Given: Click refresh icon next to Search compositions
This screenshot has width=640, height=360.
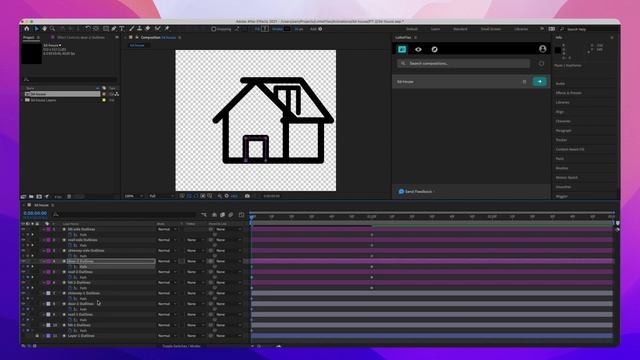Looking at the screenshot, I should click(541, 64).
